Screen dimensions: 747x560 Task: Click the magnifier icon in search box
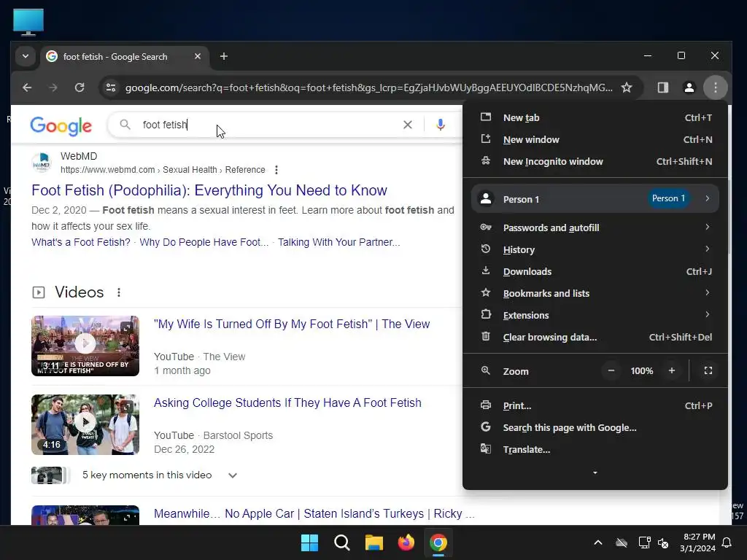(x=125, y=125)
